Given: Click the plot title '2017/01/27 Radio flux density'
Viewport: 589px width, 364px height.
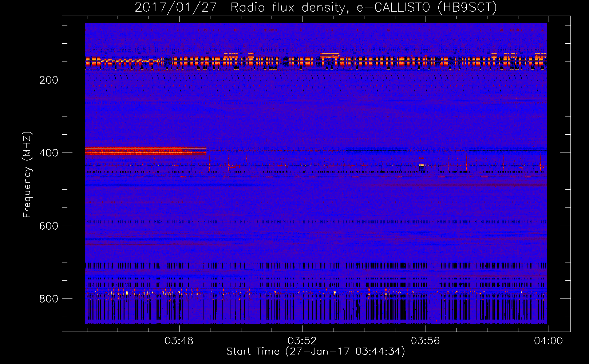Looking at the screenshot, I should coord(316,7).
